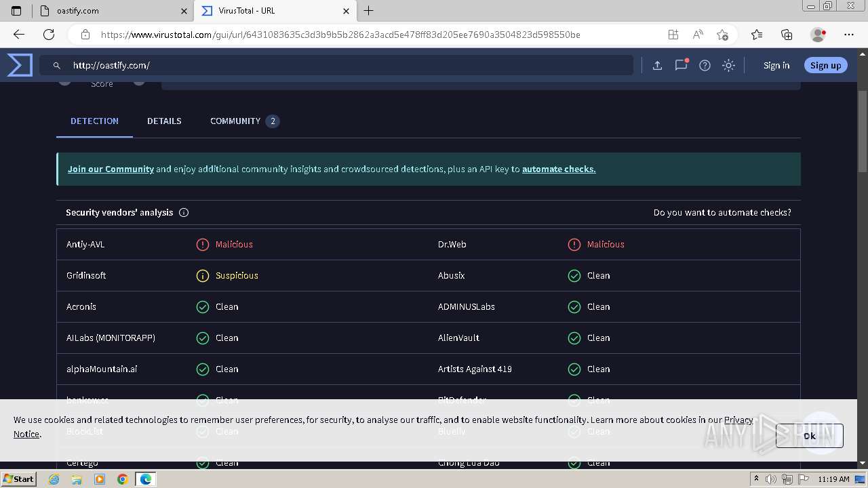Image resolution: width=868 pixels, height=488 pixels.
Task: Open Google Chrome from the taskbar
Action: coord(123,479)
